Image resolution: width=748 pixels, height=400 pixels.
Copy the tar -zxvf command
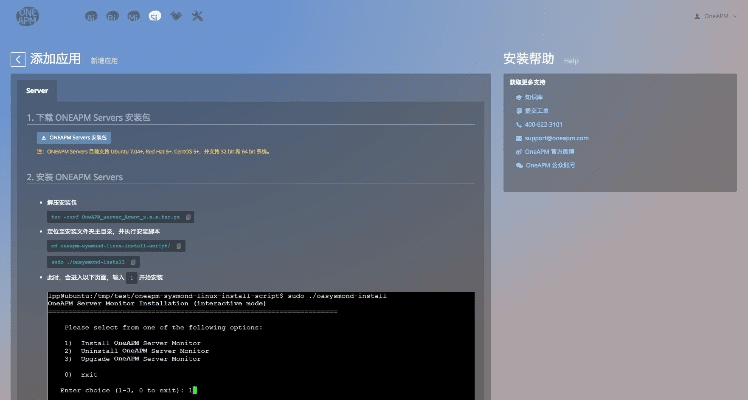[189, 216]
